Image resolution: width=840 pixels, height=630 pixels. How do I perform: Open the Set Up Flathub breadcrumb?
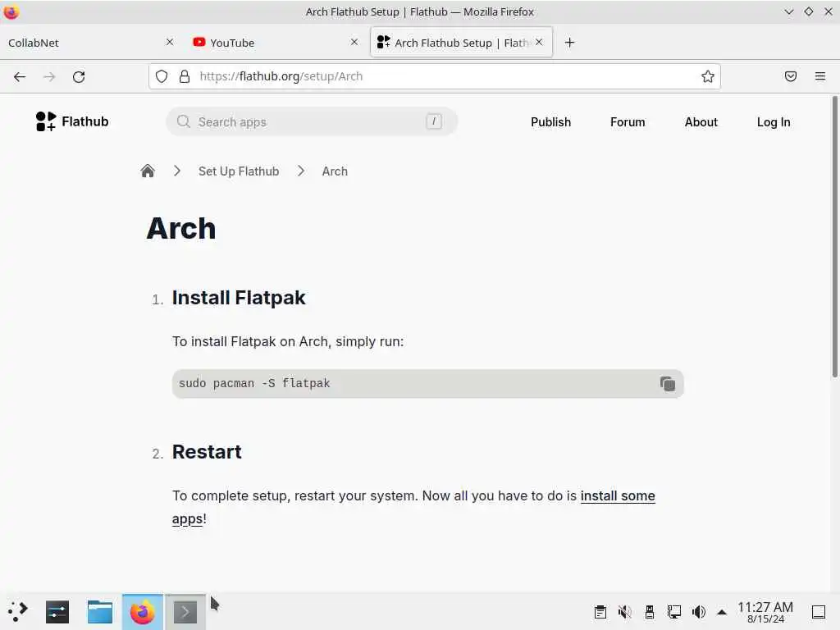coord(239,171)
